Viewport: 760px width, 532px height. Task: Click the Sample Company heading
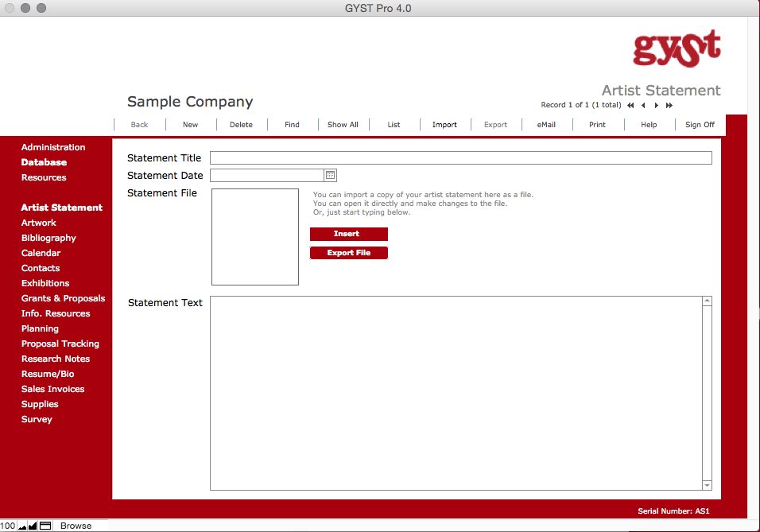point(190,102)
